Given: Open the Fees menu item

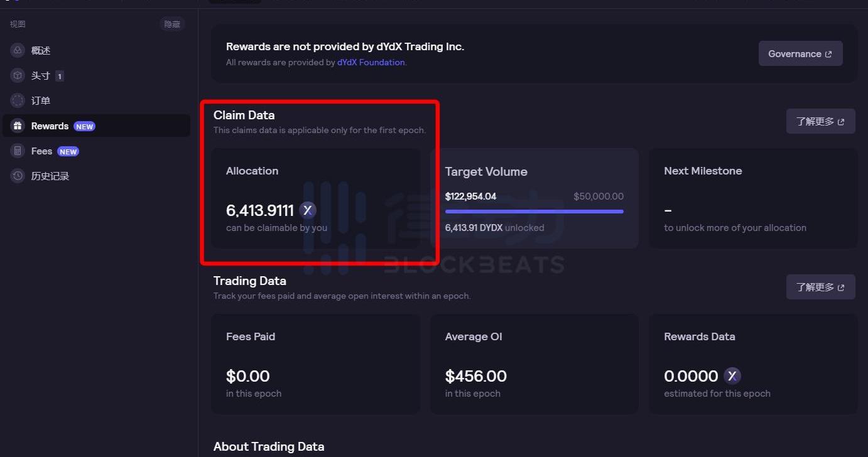Looking at the screenshot, I should (x=41, y=151).
